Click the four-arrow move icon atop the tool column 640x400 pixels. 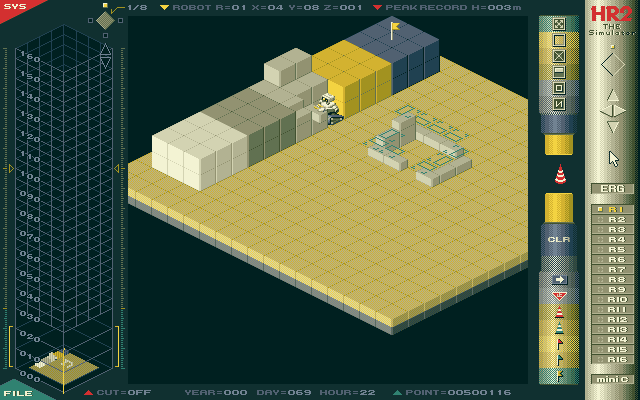click(559, 23)
